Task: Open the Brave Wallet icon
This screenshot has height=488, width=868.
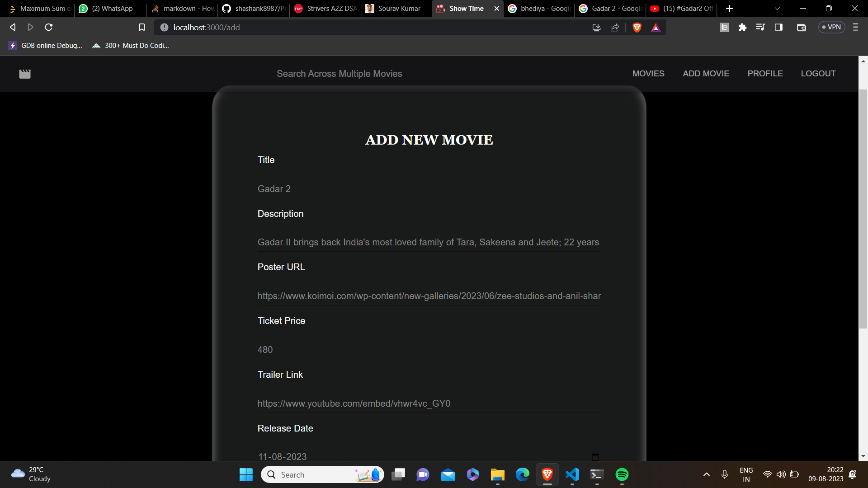Action: point(801,28)
